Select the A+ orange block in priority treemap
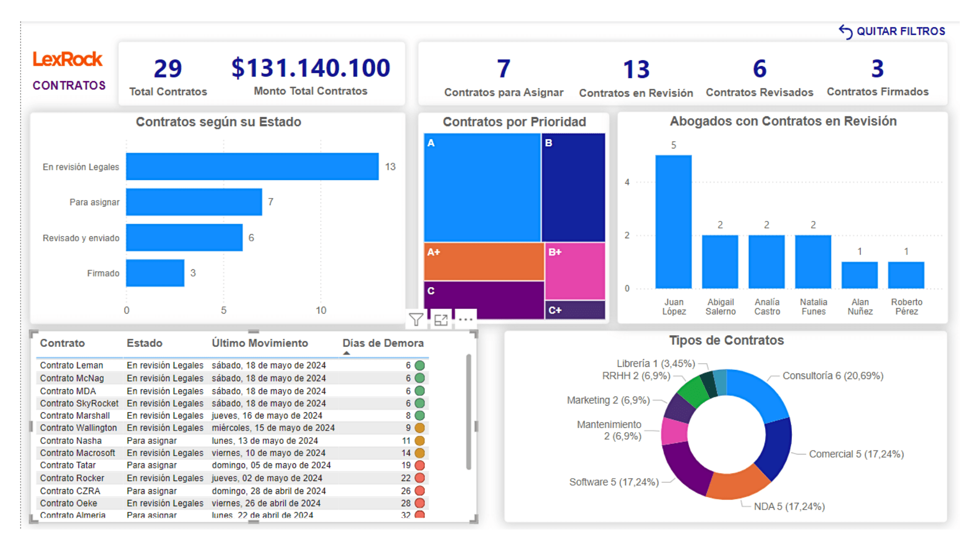 click(483, 261)
